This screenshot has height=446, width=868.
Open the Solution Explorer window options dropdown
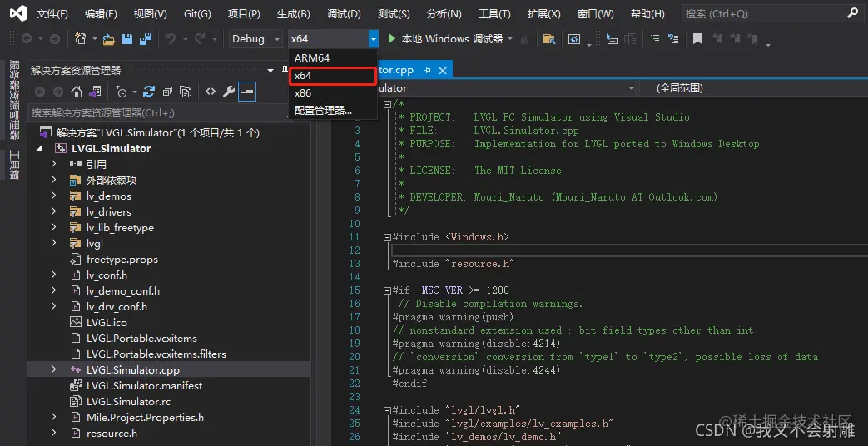click(x=270, y=70)
